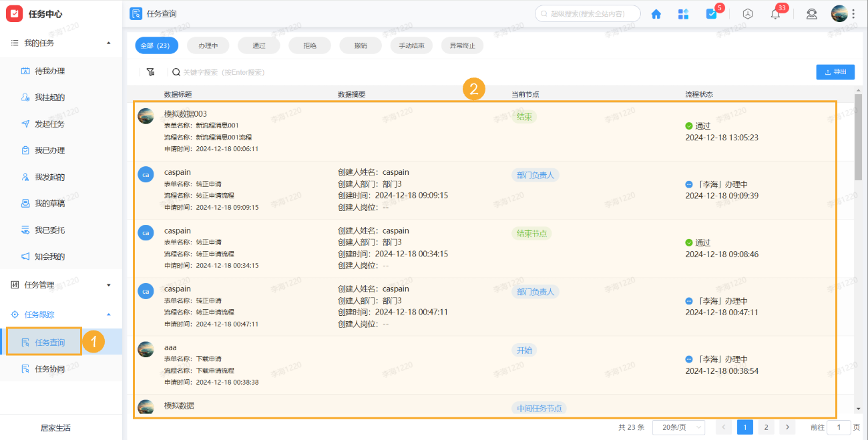Image resolution: width=868 pixels, height=440 pixels.
Task: Open the bell icon with 33 notifications
Action: (775, 13)
